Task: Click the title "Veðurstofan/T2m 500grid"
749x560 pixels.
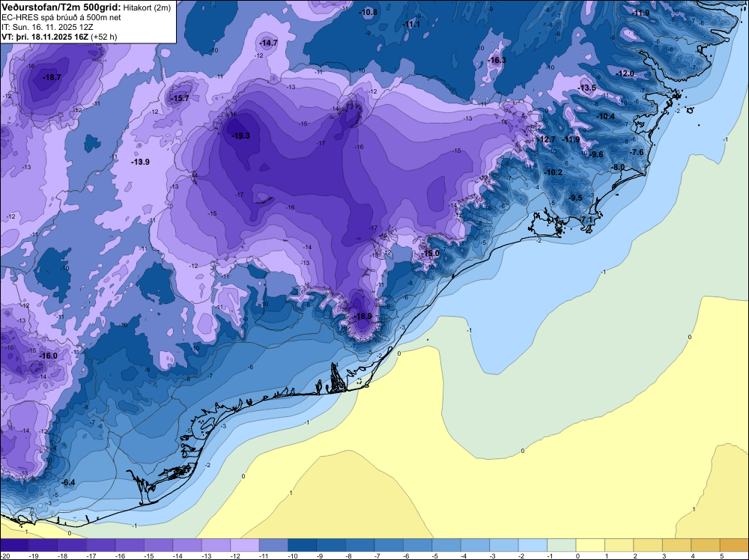Action: [x=60, y=7]
